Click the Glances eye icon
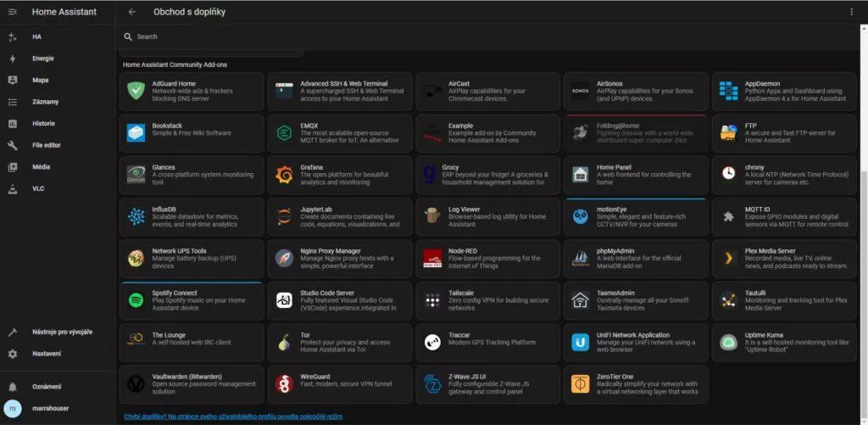The height and width of the screenshot is (425, 868). click(136, 175)
